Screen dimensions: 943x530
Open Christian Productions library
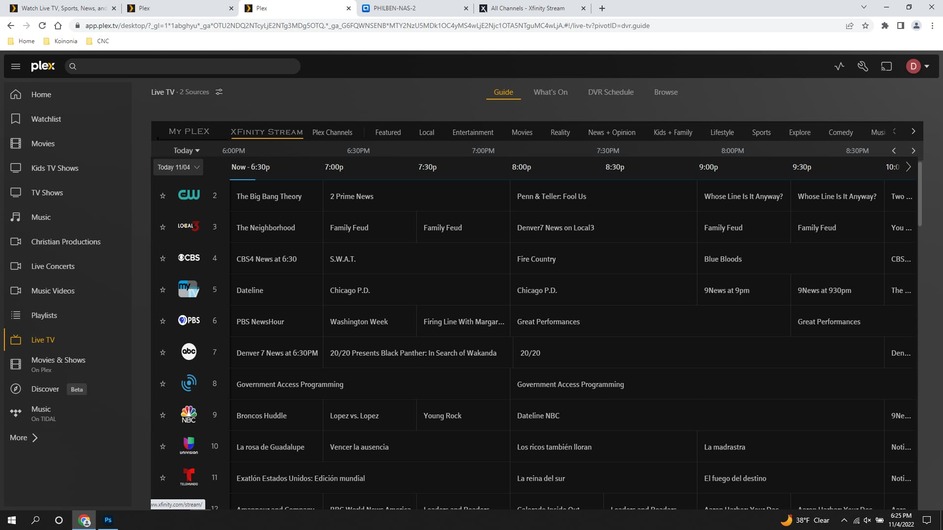tap(66, 242)
